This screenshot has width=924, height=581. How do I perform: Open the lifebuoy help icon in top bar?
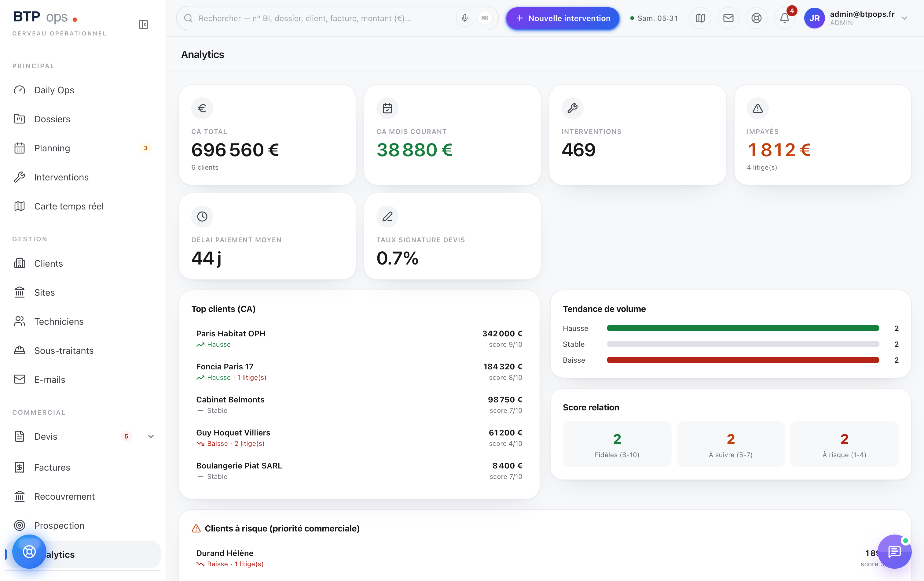(x=756, y=18)
